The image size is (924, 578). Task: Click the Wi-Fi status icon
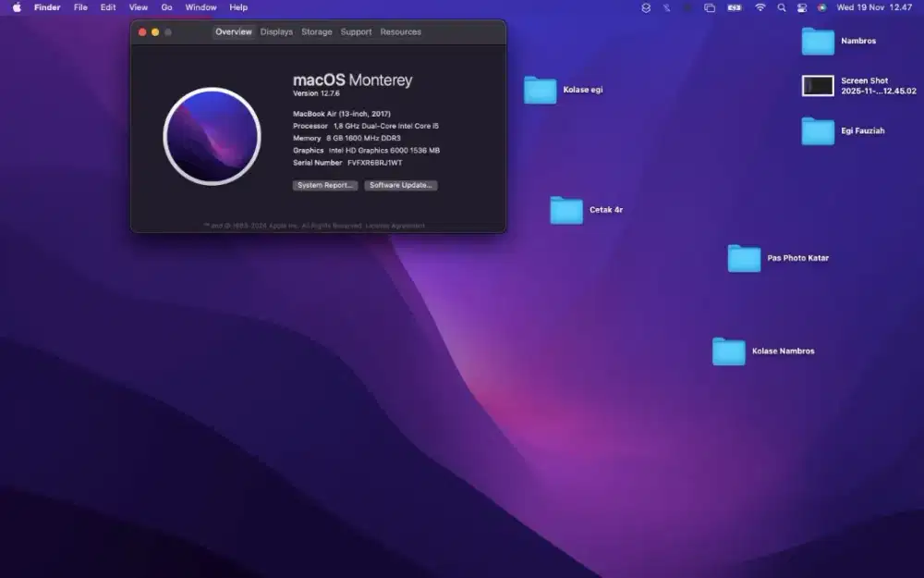pos(760,7)
